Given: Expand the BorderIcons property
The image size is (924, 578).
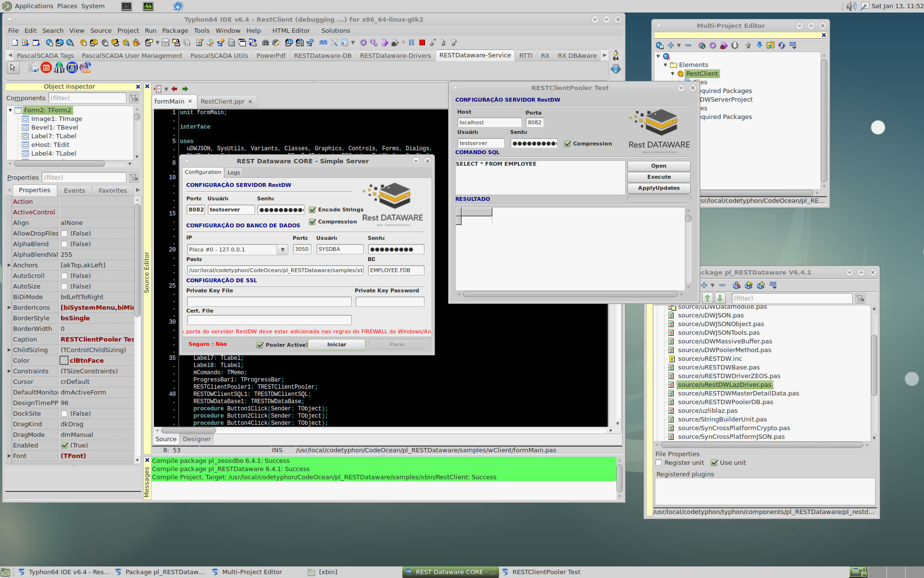Looking at the screenshot, I should pos(9,308).
